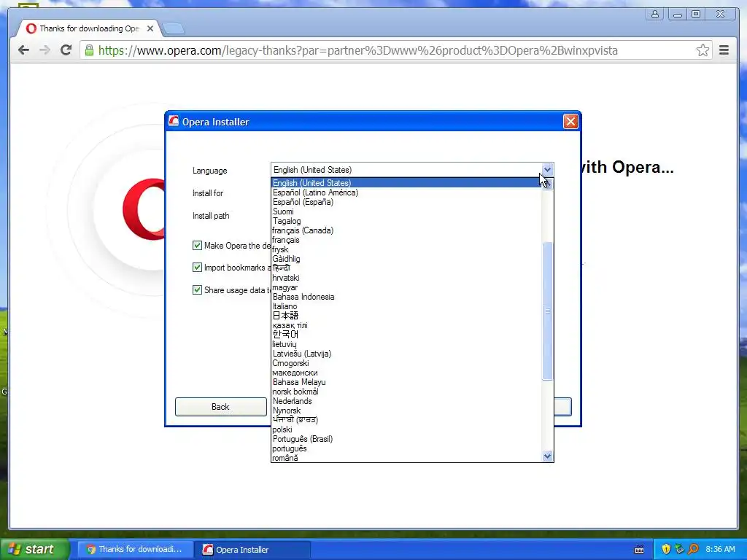Select Bahasa Indonesia
747x560 pixels.
point(406,297)
